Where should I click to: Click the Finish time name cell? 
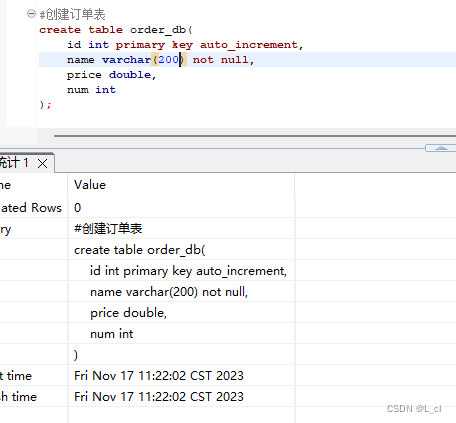[x=33, y=396]
